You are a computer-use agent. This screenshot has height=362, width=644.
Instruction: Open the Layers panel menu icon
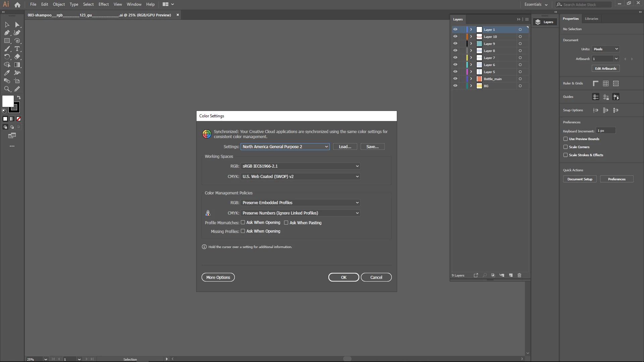[527, 19]
